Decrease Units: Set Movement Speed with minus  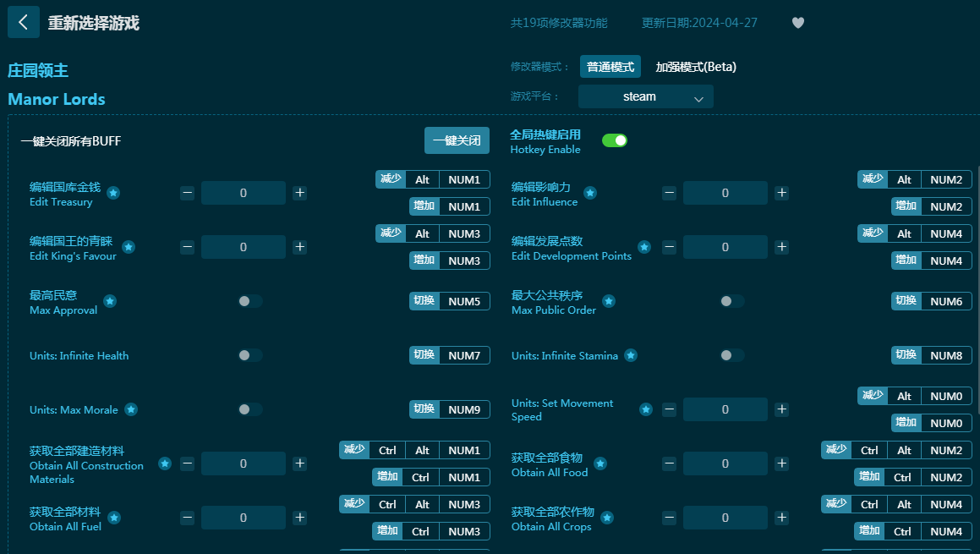pyautogui.click(x=670, y=409)
